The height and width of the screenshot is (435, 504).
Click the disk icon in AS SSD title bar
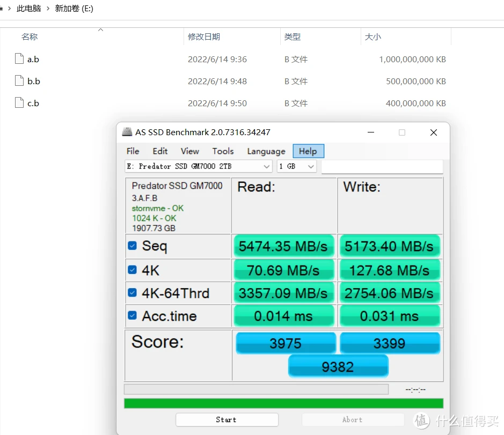point(127,132)
